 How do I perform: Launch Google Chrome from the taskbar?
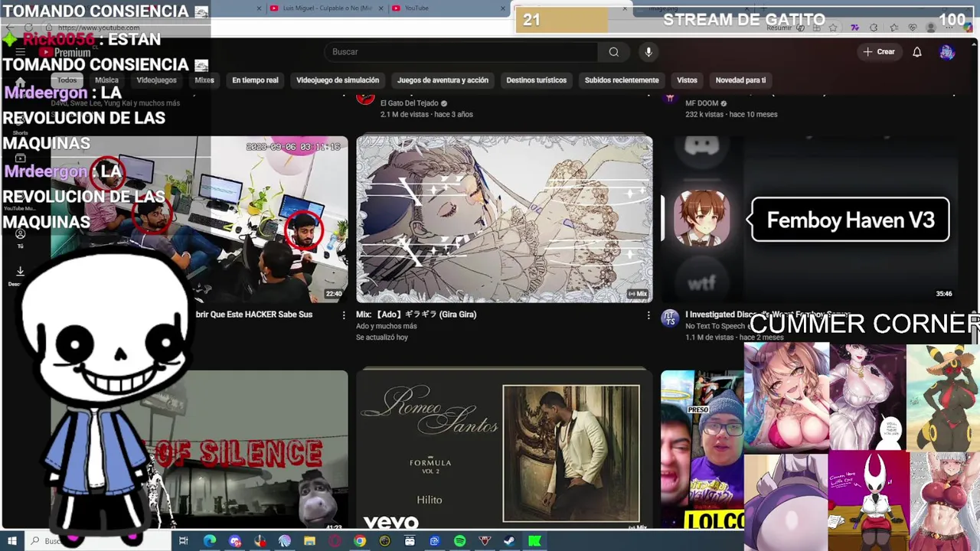pos(360,541)
